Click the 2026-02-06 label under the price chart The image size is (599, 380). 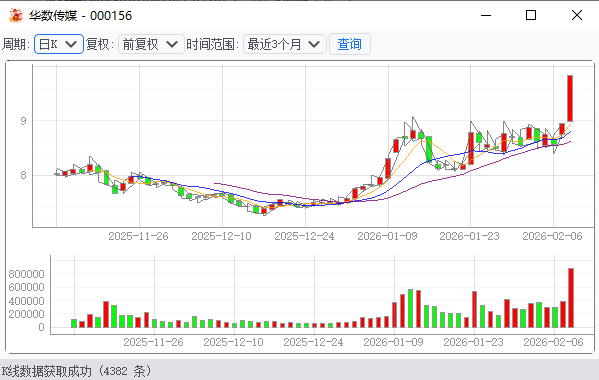click(552, 236)
